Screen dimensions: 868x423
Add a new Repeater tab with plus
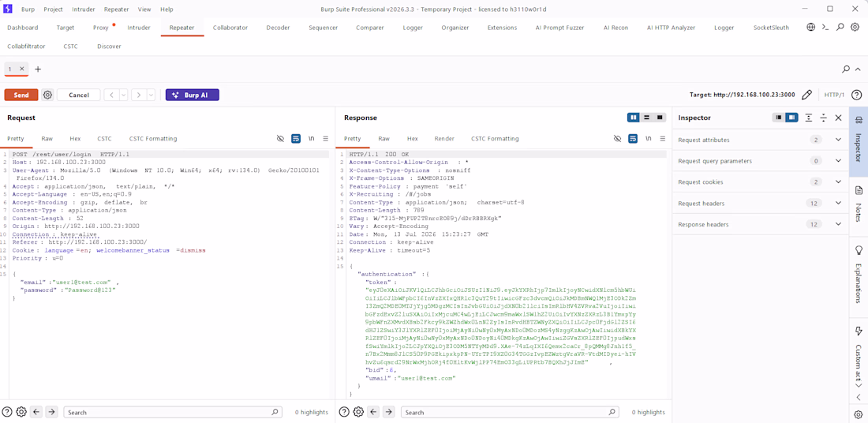click(x=38, y=69)
